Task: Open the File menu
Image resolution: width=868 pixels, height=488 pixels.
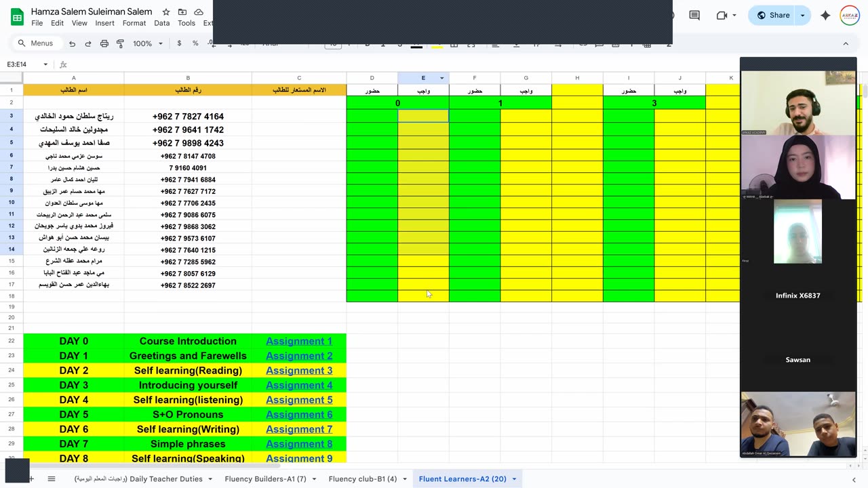Action: [x=37, y=23]
